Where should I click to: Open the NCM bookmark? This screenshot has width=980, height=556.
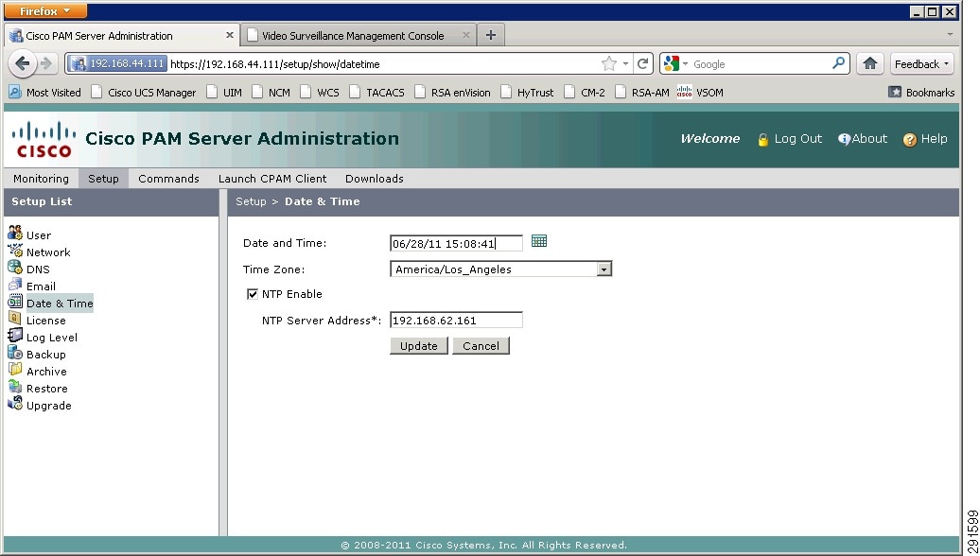tap(271, 93)
